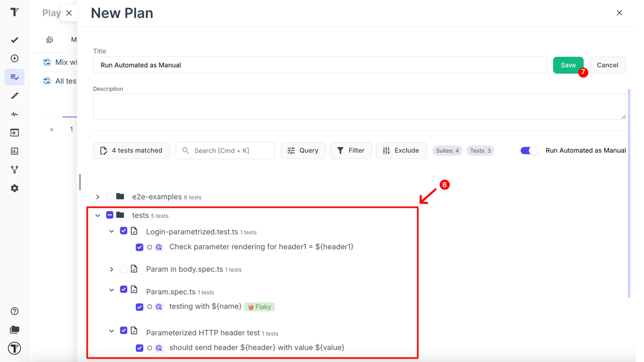The height and width of the screenshot is (362, 644).
Task: Click the Cancel button
Action: tap(607, 65)
